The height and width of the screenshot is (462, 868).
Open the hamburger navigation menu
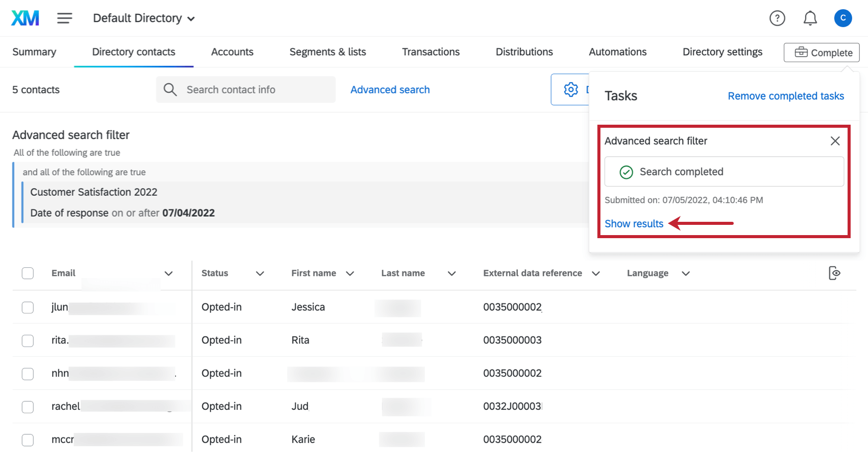[64, 17]
